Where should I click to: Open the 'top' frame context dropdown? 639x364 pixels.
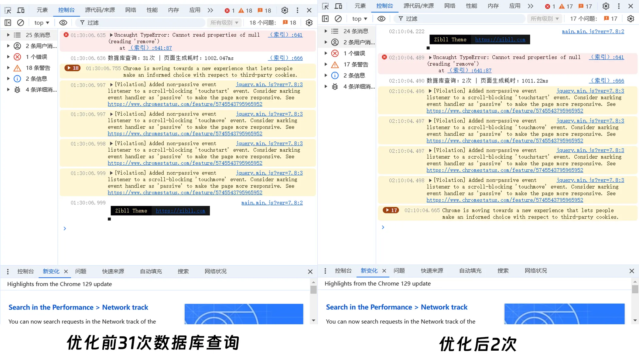41,22
